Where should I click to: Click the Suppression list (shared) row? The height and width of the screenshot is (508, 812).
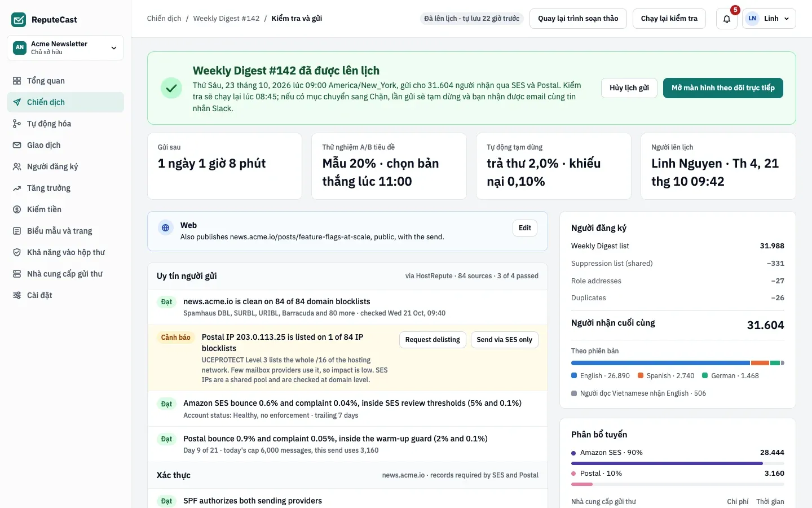(x=678, y=264)
